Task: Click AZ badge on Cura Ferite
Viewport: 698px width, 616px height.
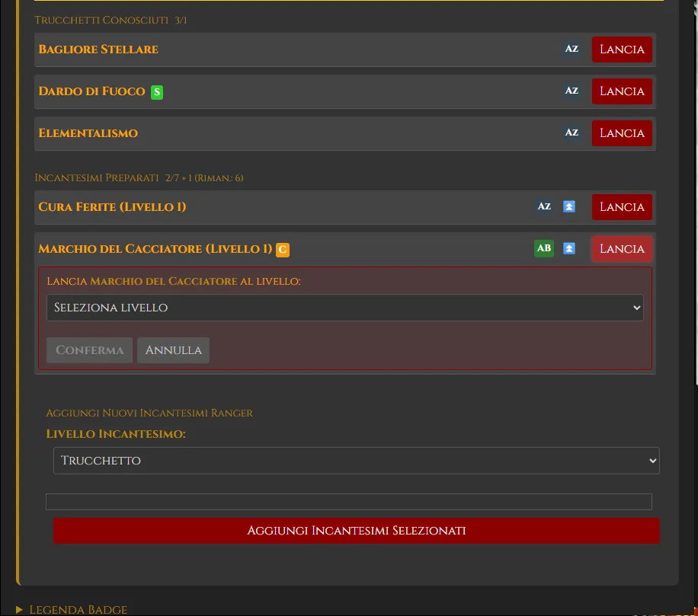Action: [x=544, y=206]
